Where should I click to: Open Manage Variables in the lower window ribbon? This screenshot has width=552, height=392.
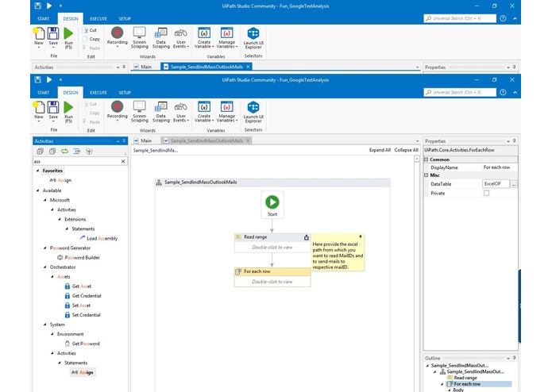[x=226, y=111]
